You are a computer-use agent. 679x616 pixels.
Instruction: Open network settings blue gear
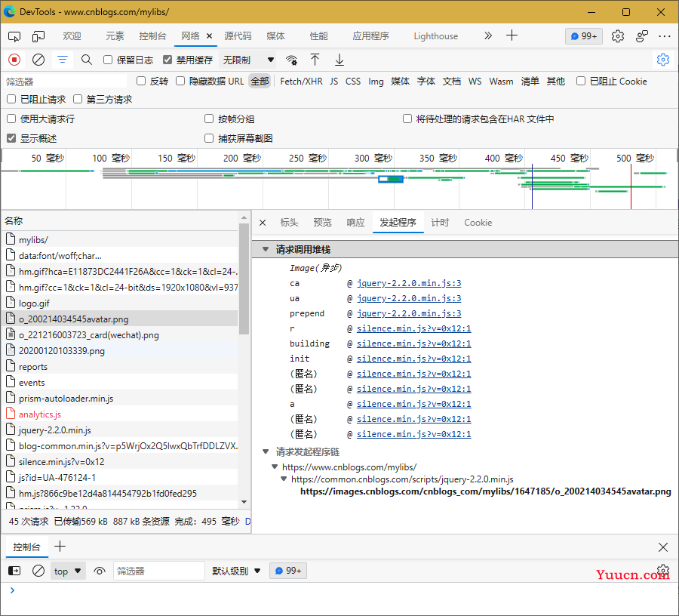(x=663, y=60)
